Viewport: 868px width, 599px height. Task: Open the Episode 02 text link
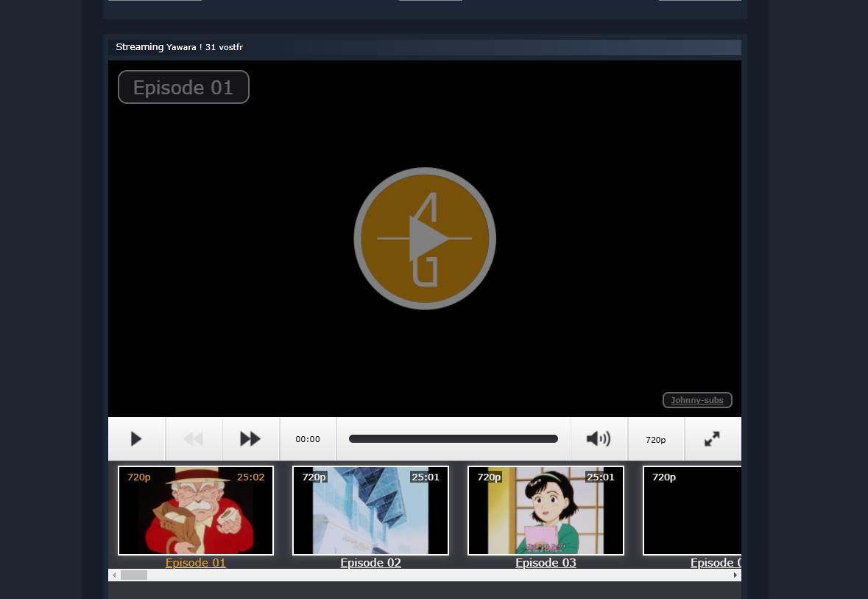point(371,562)
